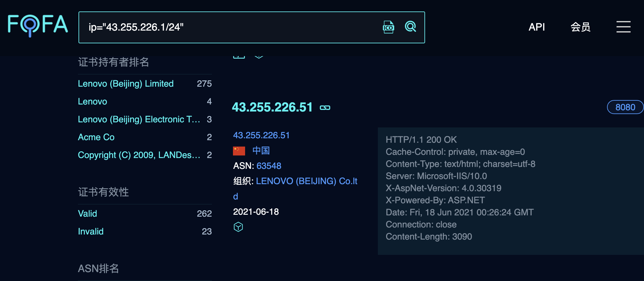644x281 pixels.
Task: Click the ASN排名 section heading
Action: 98,268
